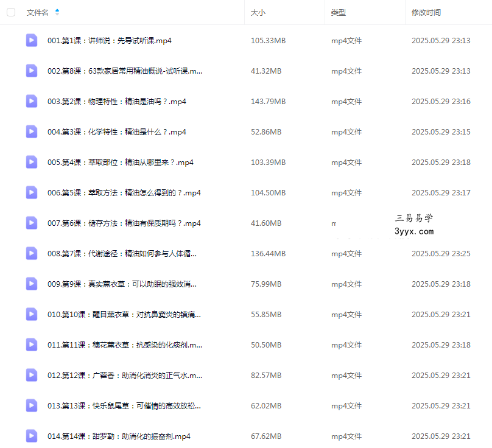Click the video icon for 007.第6课

32,223
